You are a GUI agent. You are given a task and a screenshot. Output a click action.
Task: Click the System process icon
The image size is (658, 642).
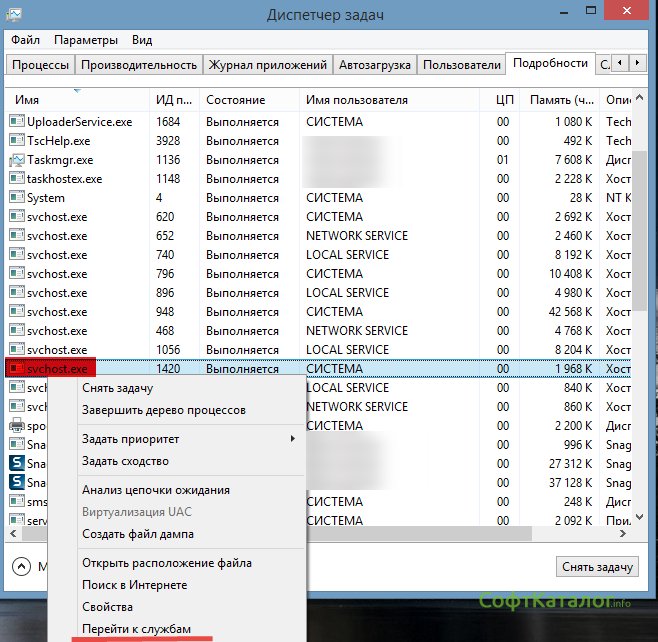coord(17,198)
